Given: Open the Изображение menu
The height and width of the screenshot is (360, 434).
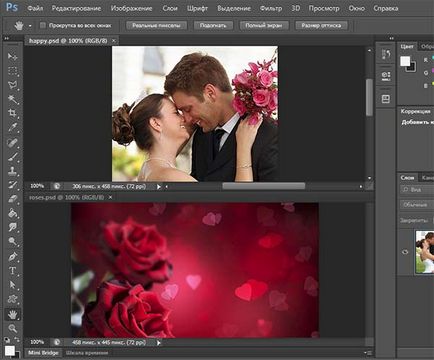Looking at the screenshot, I should click(x=131, y=8).
